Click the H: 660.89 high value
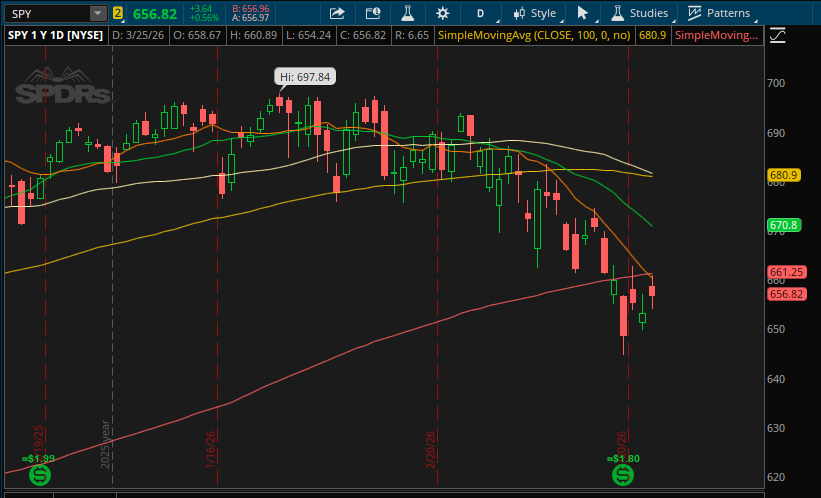The image size is (821, 498). pyautogui.click(x=253, y=36)
